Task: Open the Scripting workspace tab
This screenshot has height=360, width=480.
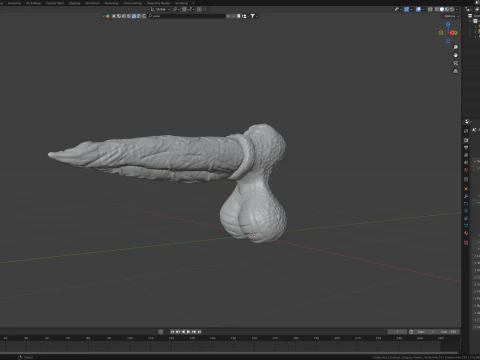Action: click(181, 3)
